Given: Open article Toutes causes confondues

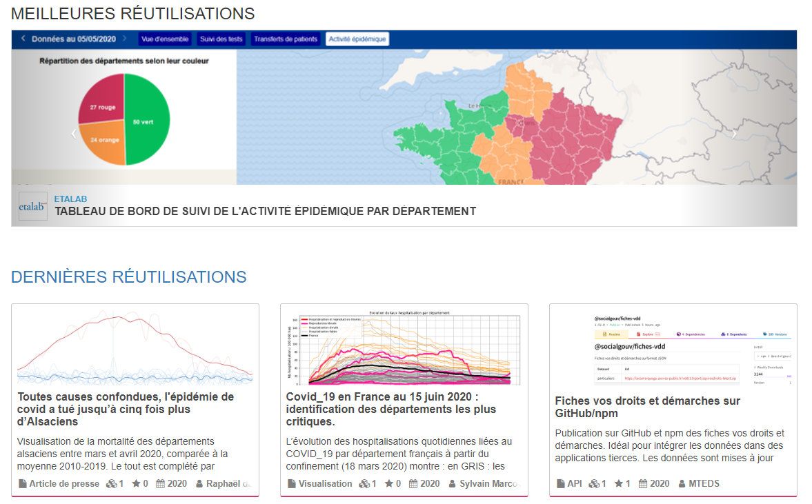Looking at the screenshot, I should 126,410.
